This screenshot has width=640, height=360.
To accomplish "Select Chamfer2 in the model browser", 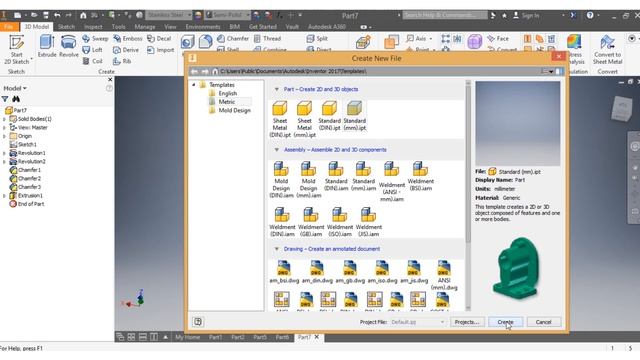I will tap(25, 178).
